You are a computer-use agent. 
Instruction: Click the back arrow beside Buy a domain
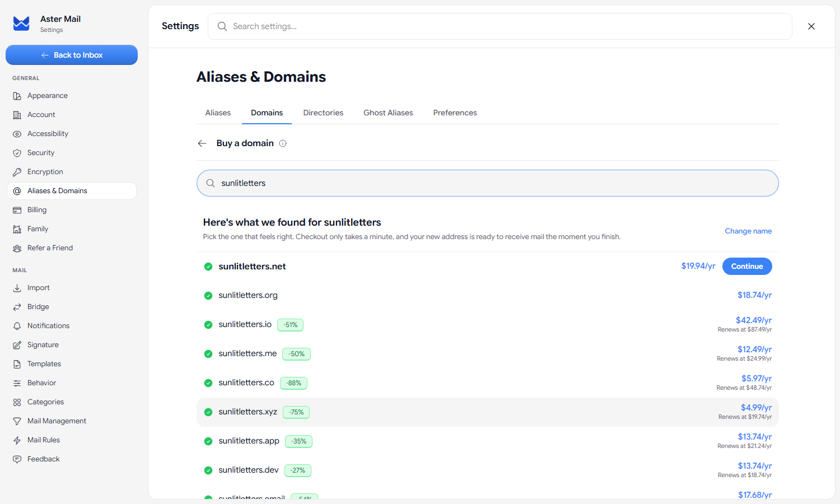[202, 143]
